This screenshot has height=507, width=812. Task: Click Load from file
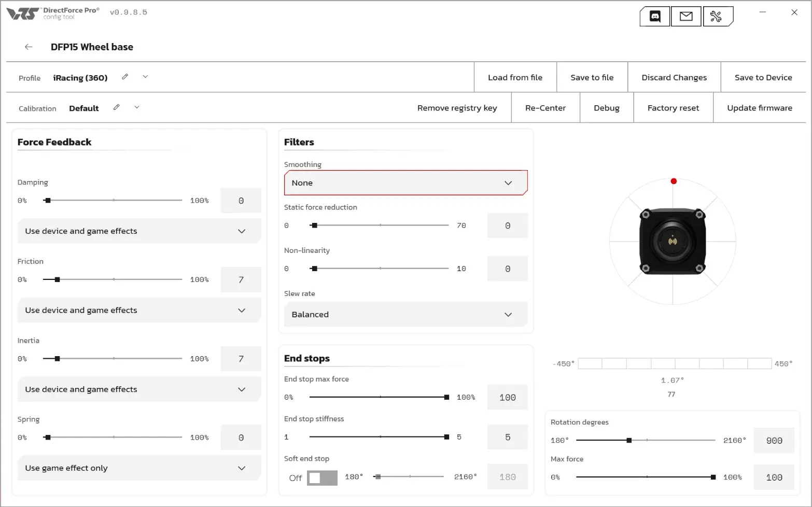coord(515,77)
